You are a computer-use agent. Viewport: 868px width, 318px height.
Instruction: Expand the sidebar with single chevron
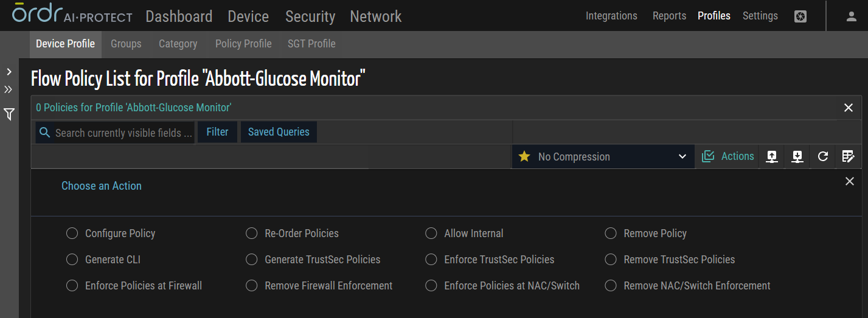pyautogui.click(x=9, y=72)
